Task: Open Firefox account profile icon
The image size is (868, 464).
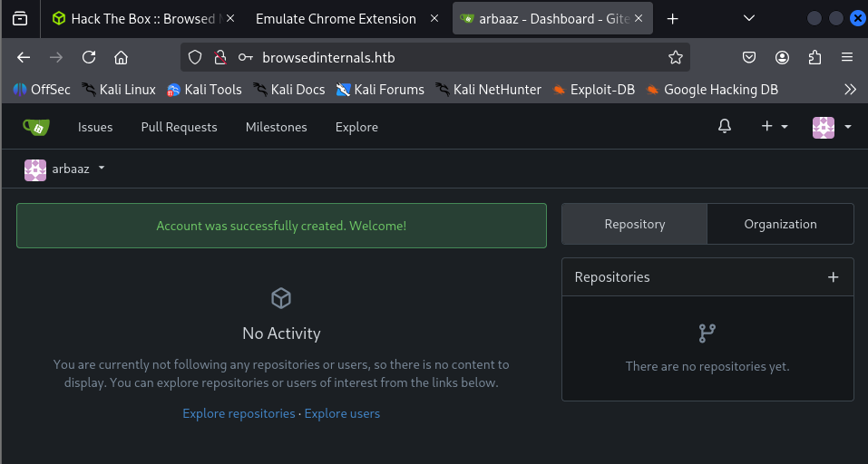Action: [x=782, y=57]
